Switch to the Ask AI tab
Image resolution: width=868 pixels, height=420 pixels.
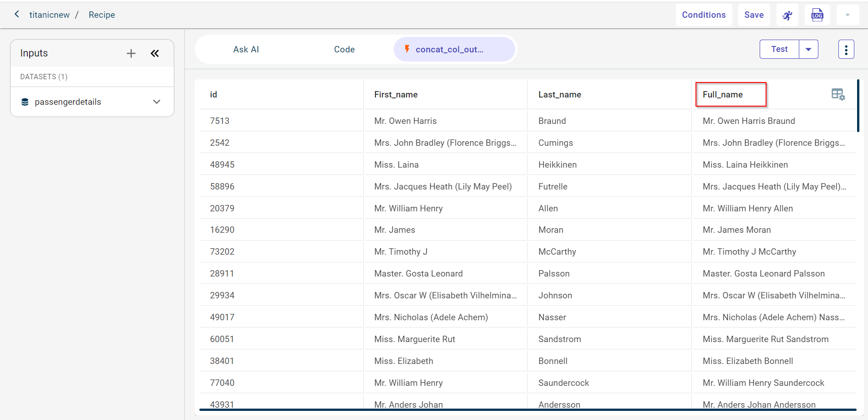[246, 49]
